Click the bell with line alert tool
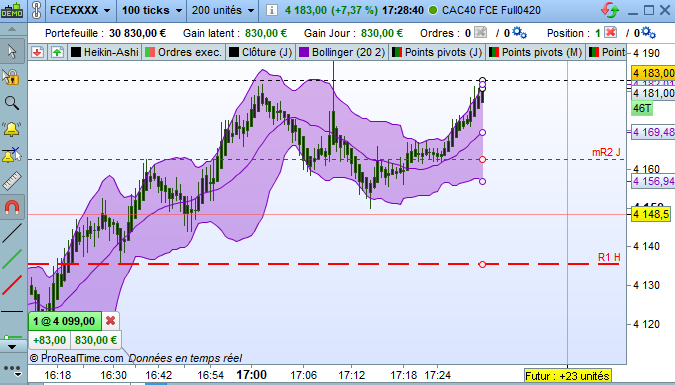 12,155
